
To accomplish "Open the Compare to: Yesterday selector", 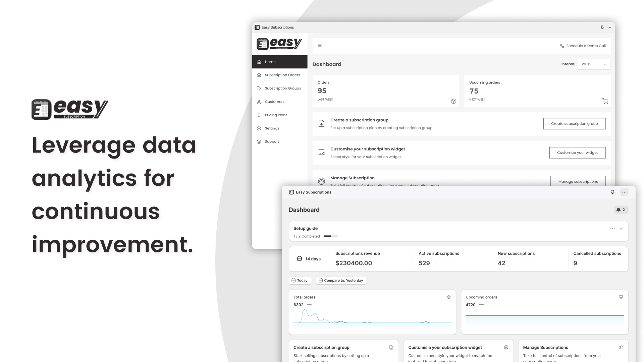I will tap(341, 281).
